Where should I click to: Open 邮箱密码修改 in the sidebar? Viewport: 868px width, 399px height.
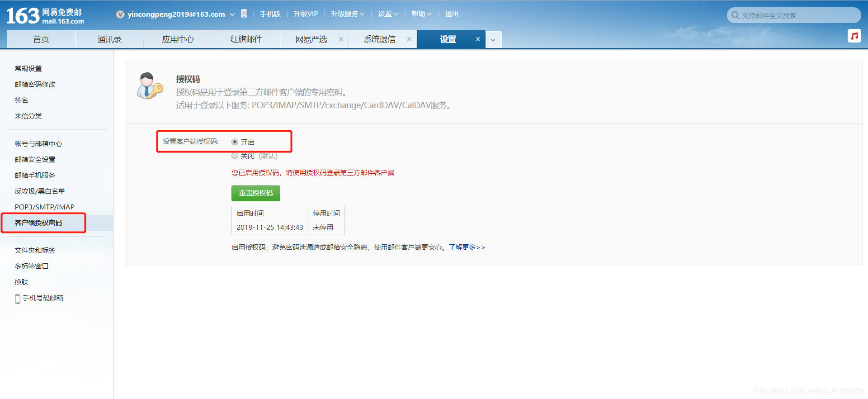(35, 85)
